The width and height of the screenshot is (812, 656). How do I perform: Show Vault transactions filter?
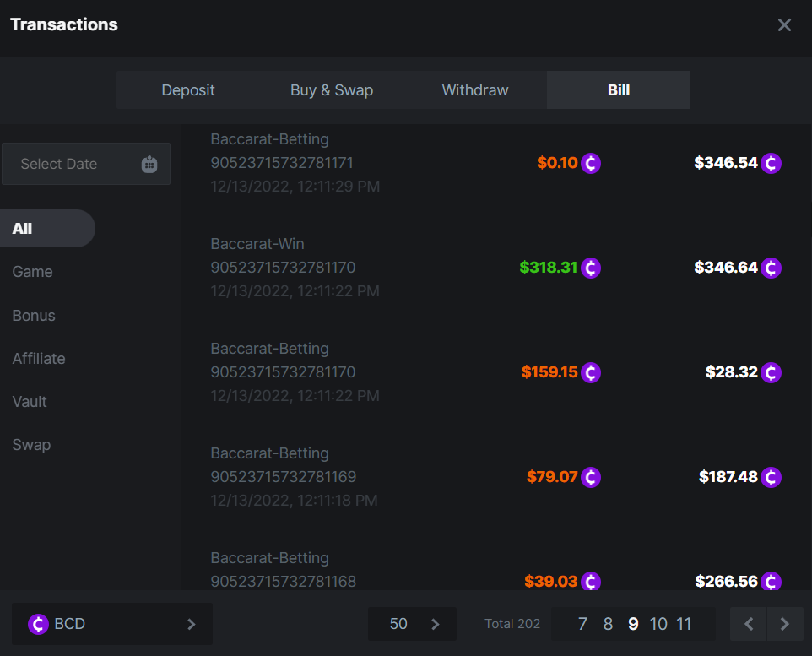click(30, 402)
